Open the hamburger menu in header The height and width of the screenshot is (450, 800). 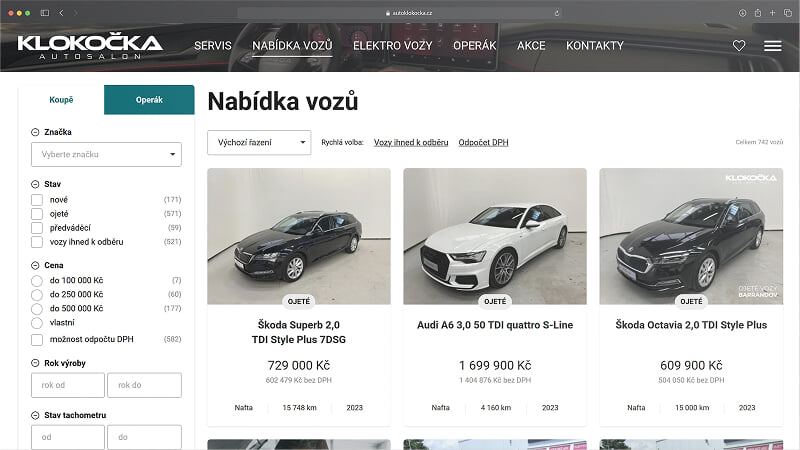[x=772, y=46]
